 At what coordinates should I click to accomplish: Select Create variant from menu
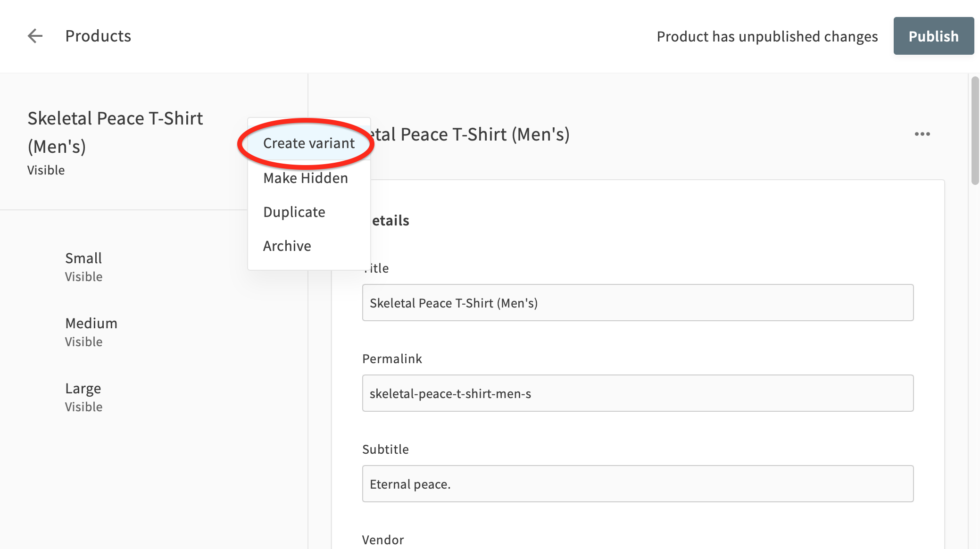point(309,143)
